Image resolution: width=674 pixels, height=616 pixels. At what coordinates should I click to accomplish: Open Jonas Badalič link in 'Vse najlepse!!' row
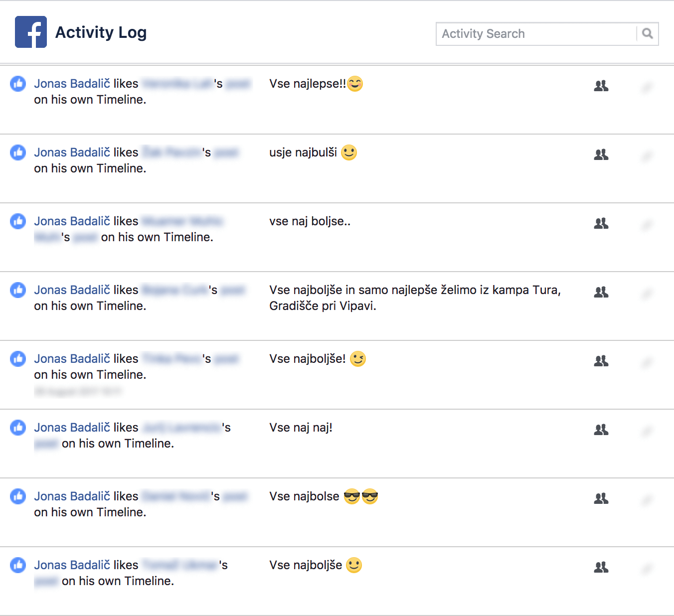[x=72, y=83]
